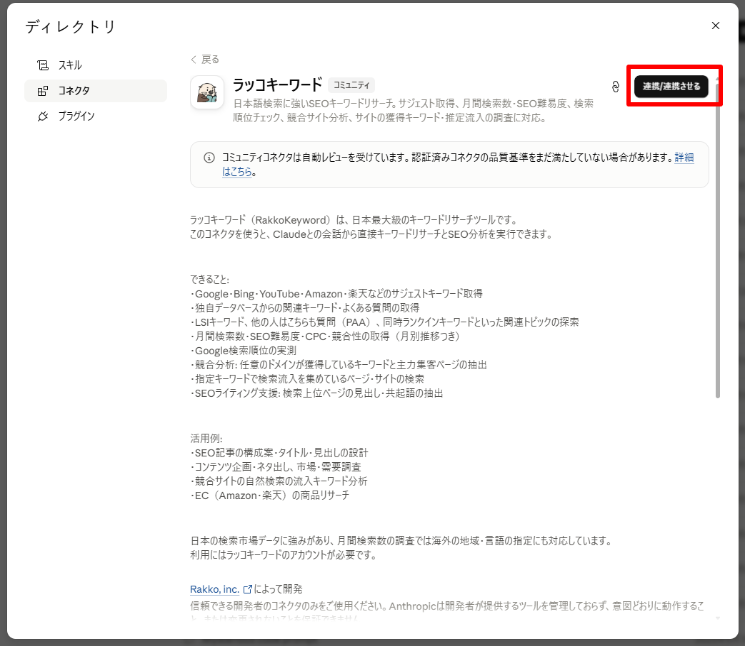Viewport: 745px width, 646px height.
Task: Click the text 利用にはラッコキーワードのアカウントが必要です。
Action: tap(284, 555)
